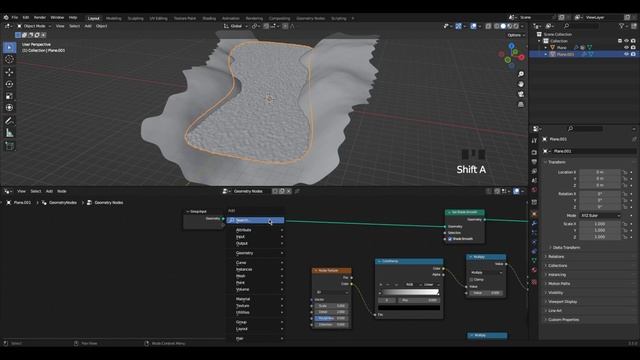640x360 pixels.
Task: Click the Location X field
Action: pyautogui.click(x=600, y=172)
